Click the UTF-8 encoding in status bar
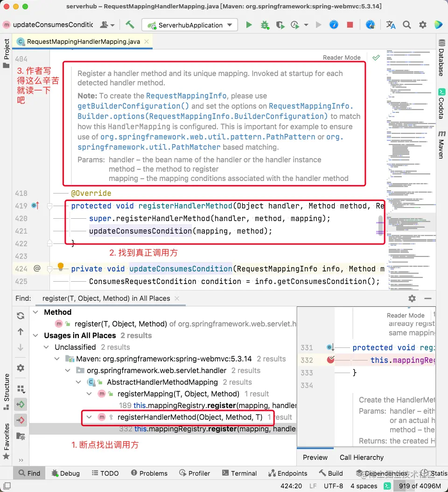The width and height of the screenshot is (448, 492). 333,486
